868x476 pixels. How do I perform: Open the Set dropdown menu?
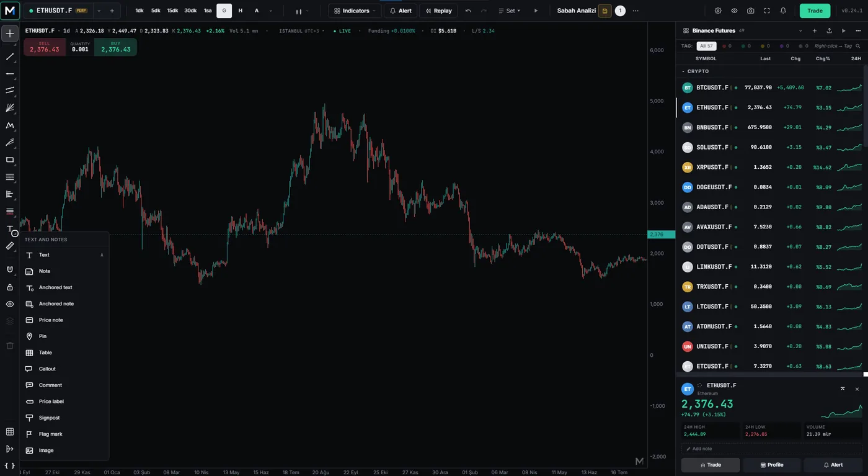coord(510,11)
